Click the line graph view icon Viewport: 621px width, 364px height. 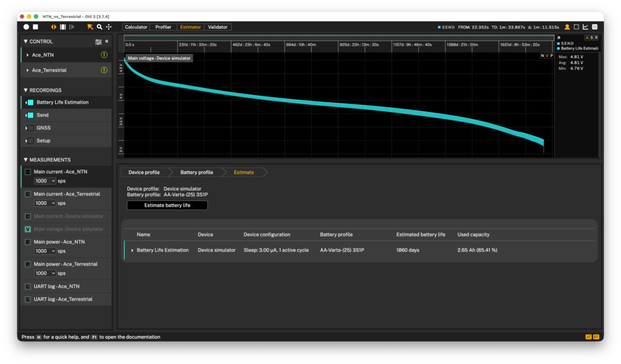[585, 27]
